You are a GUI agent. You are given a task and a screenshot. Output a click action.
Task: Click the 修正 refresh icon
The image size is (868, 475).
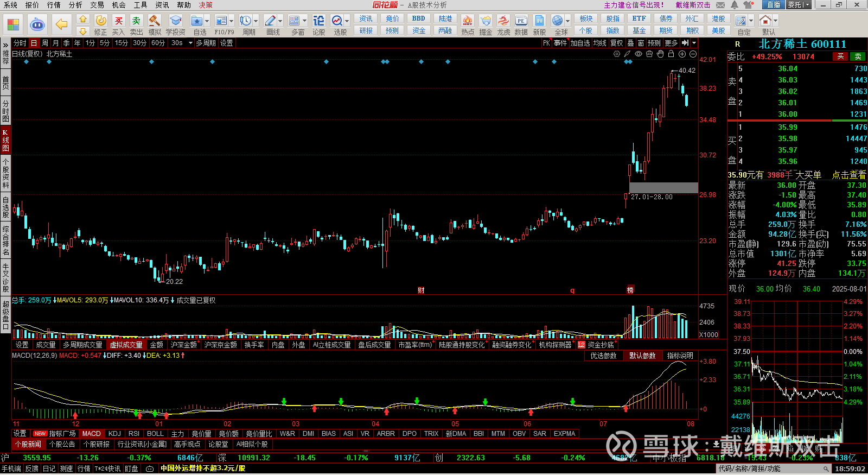coord(101,21)
